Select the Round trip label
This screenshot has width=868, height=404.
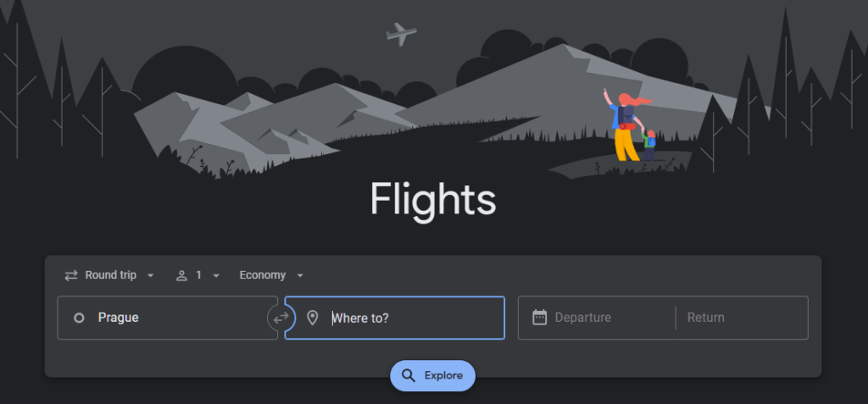[111, 275]
